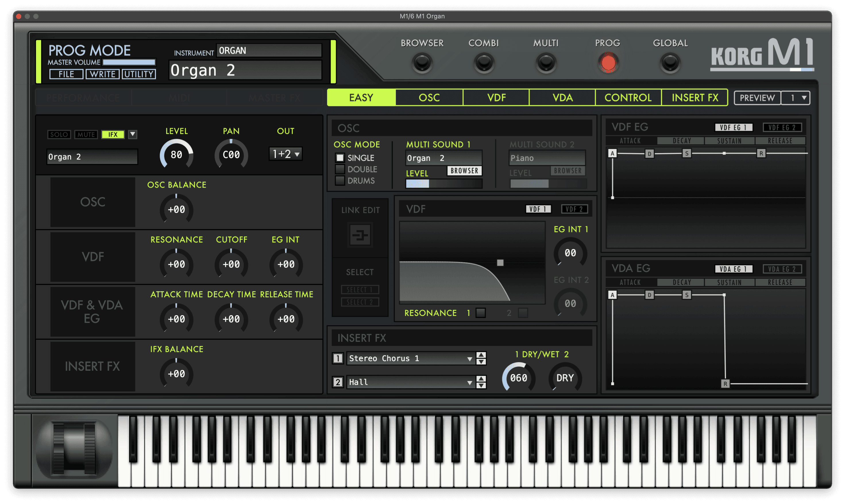Switch to the INSERT FX tab
845x504 pixels.
click(x=695, y=98)
